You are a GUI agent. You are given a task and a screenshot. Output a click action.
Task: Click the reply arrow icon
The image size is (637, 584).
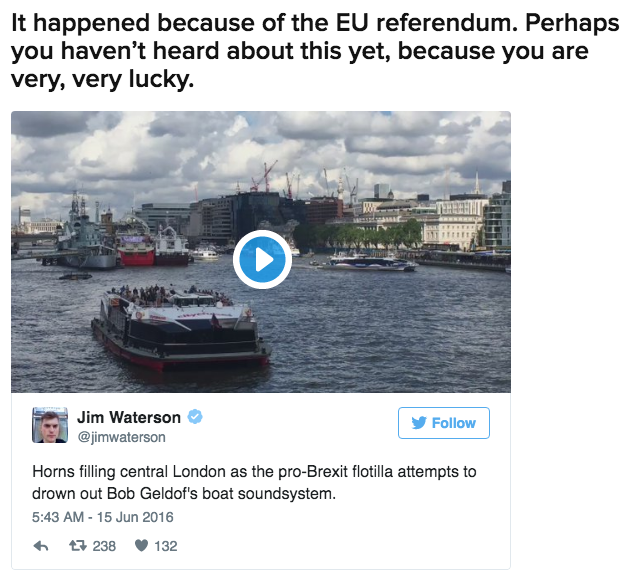tap(41, 546)
